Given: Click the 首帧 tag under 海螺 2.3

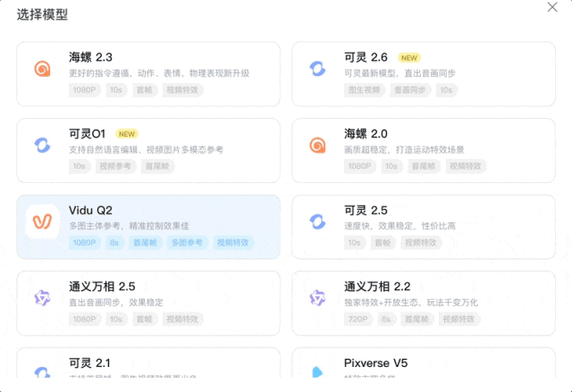Looking at the screenshot, I should 145,90.
